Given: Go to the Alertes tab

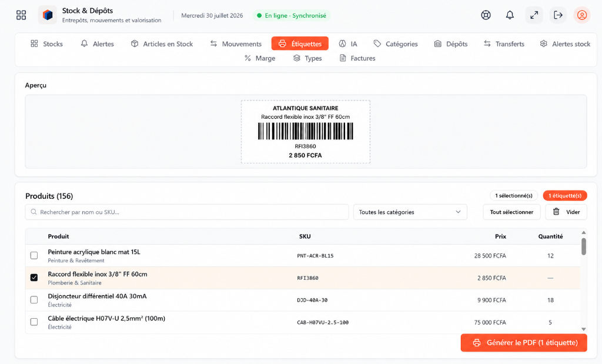Looking at the screenshot, I should pyautogui.click(x=97, y=44).
